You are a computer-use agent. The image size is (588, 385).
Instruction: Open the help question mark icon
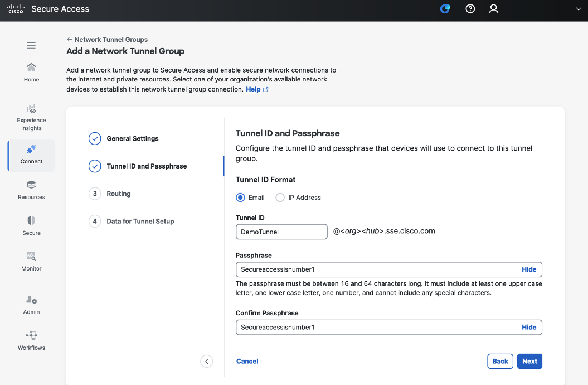[x=470, y=8]
